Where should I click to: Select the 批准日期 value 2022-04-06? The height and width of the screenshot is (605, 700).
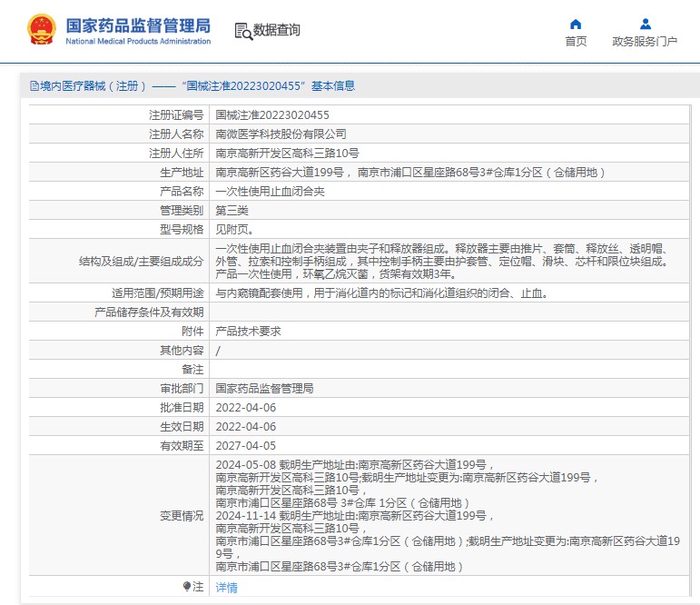[x=246, y=408]
